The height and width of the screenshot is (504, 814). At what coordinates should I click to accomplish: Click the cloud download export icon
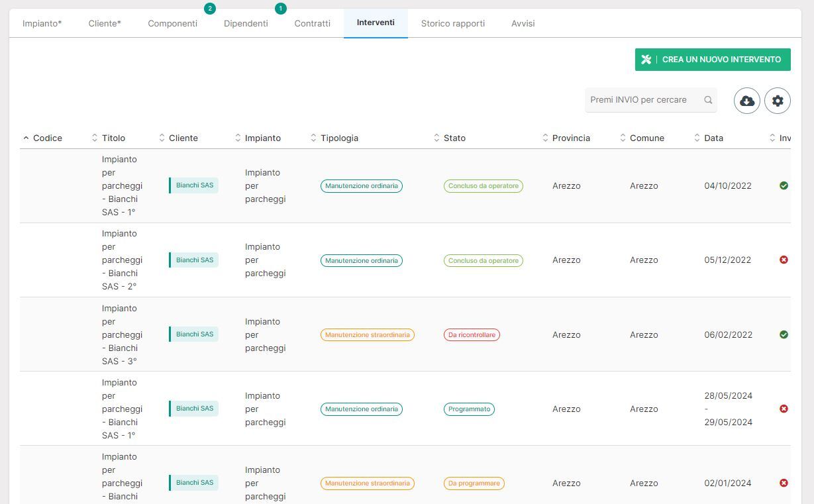[x=746, y=101]
